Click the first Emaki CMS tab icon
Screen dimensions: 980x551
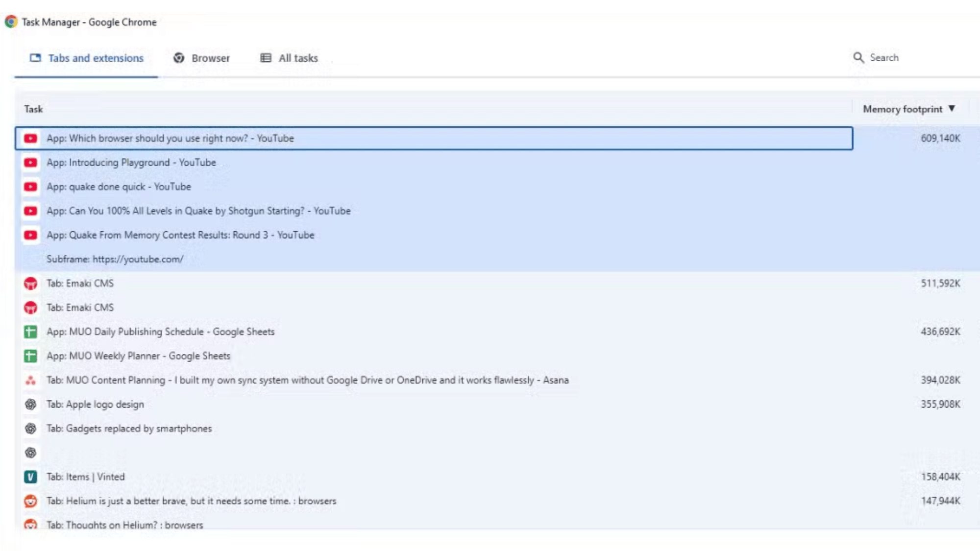tap(30, 284)
